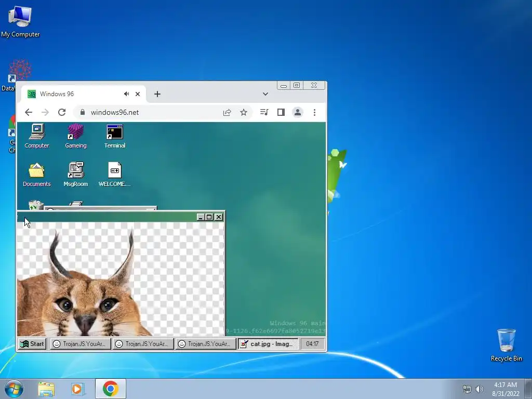Launch the Terminal shortcut icon
The height and width of the screenshot is (399, 532).
(x=115, y=137)
